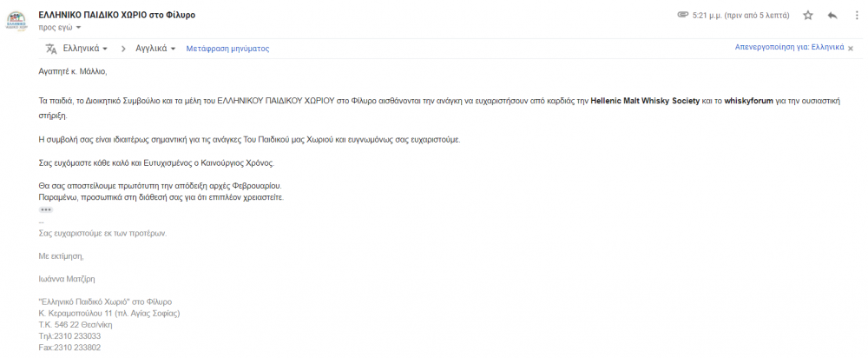Image resolution: width=868 pixels, height=358 pixels.
Task: Open the three-dot more options menu
Action: point(857,16)
